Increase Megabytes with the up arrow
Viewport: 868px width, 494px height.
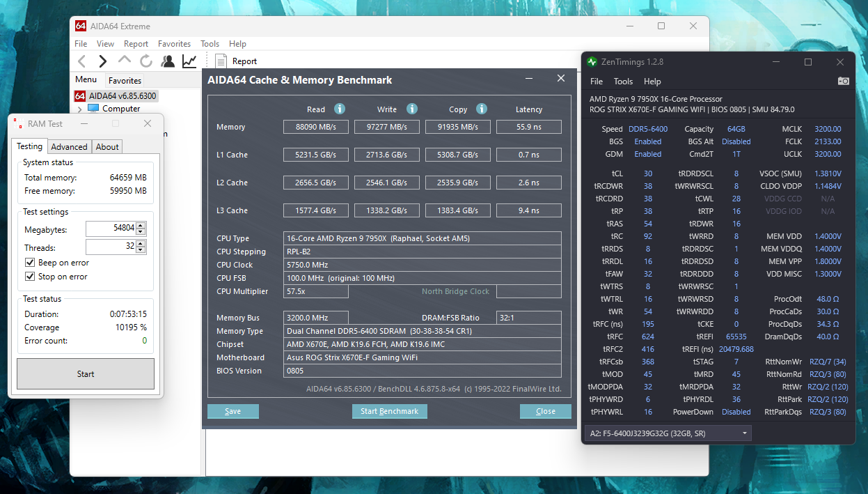pyautogui.click(x=141, y=226)
